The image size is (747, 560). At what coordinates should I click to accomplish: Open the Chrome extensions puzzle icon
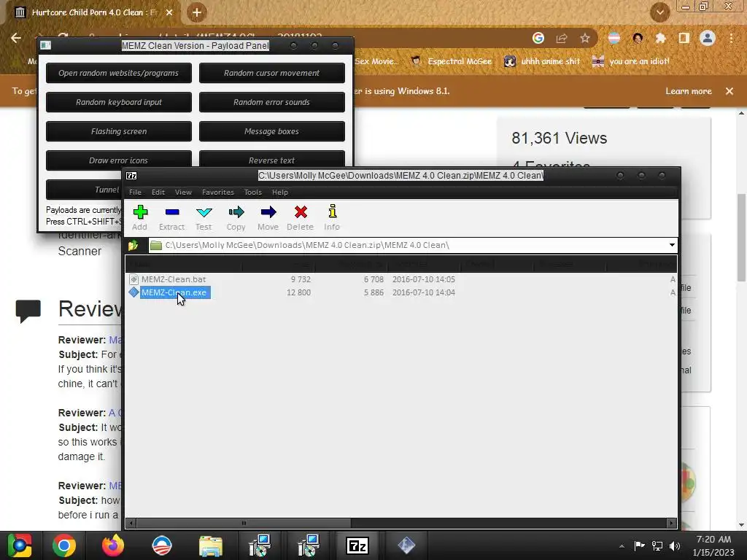pyautogui.click(x=660, y=38)
